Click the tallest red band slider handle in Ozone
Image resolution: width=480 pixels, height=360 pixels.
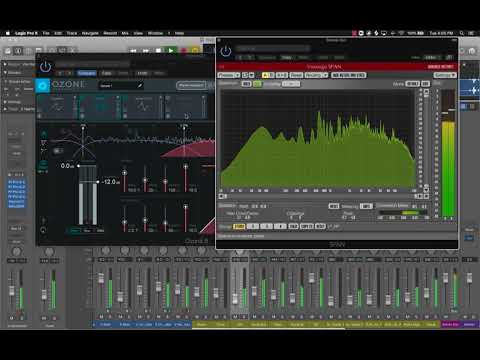point(186,166)
